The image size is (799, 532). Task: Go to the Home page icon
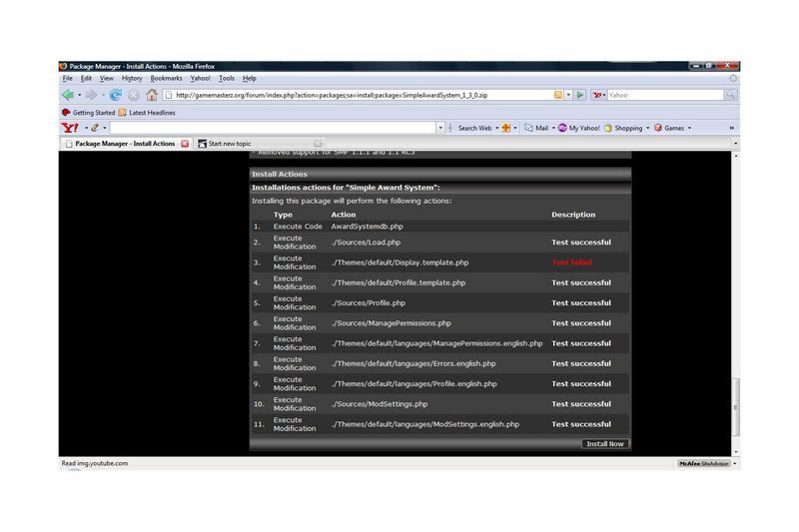pyautogui.click(x=152, y=95)
